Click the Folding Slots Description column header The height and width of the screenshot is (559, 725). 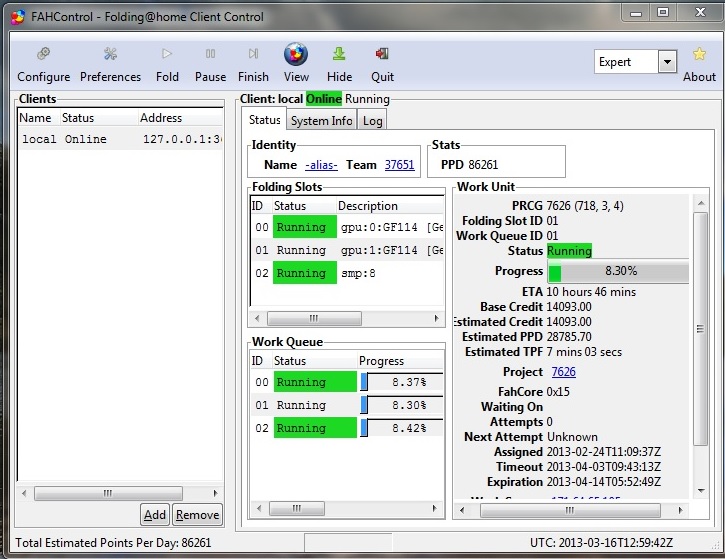390,206
